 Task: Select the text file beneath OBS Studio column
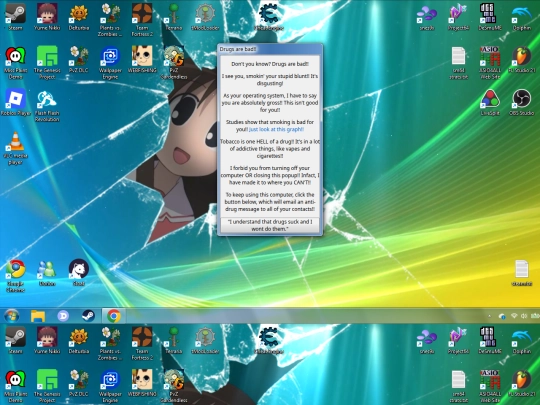[x=521, y=273]
